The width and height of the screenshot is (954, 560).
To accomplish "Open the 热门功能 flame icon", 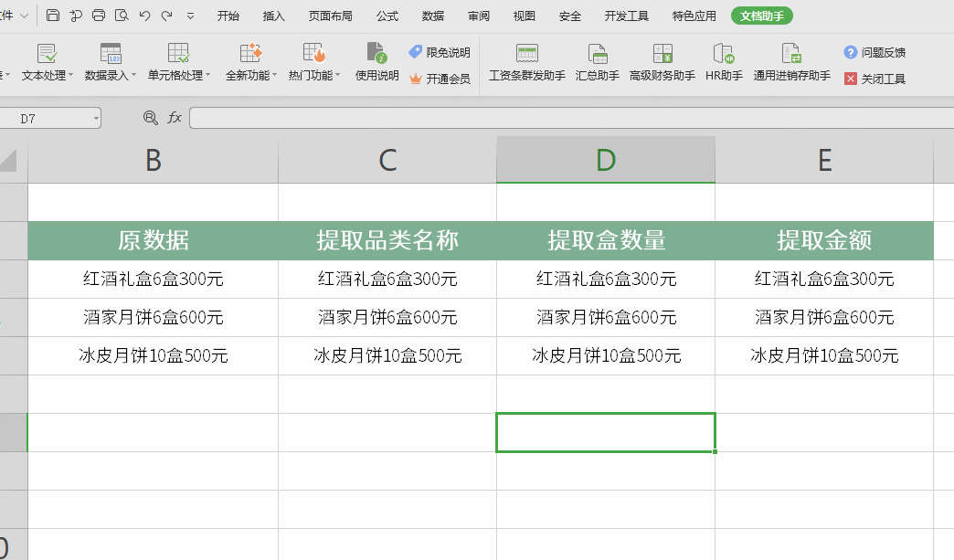I will pyautogui.click(x=314, y=54).
